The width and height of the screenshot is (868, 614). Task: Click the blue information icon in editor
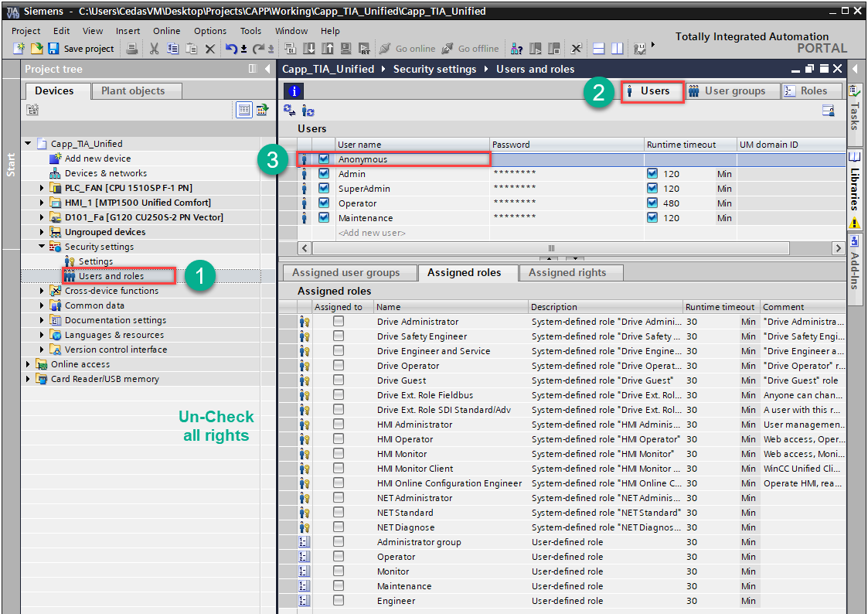[x=294, y=91]
